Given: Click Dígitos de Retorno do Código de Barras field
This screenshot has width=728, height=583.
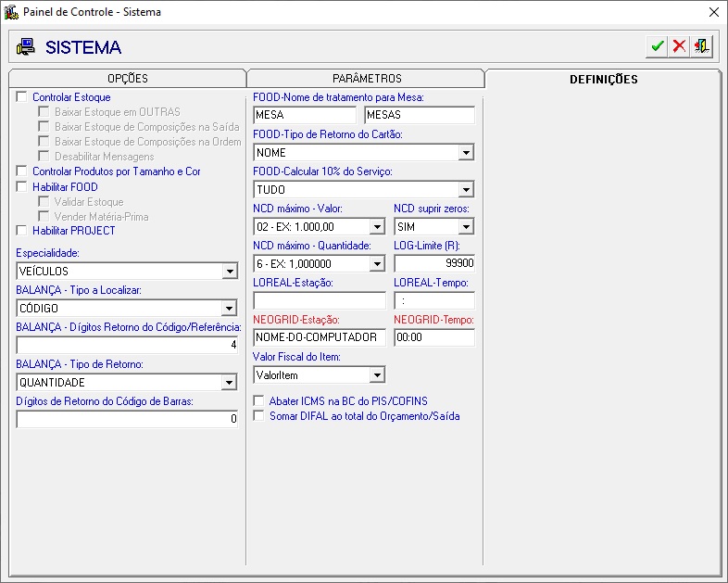Looking at the screenshot, I should (x=127, y=420).
